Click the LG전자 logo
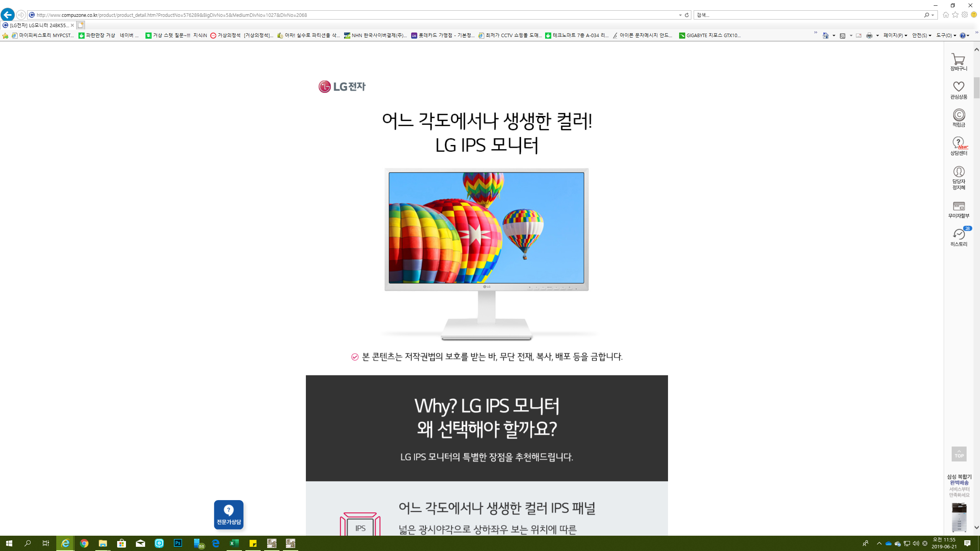The image size is (980, 551). 342,86
